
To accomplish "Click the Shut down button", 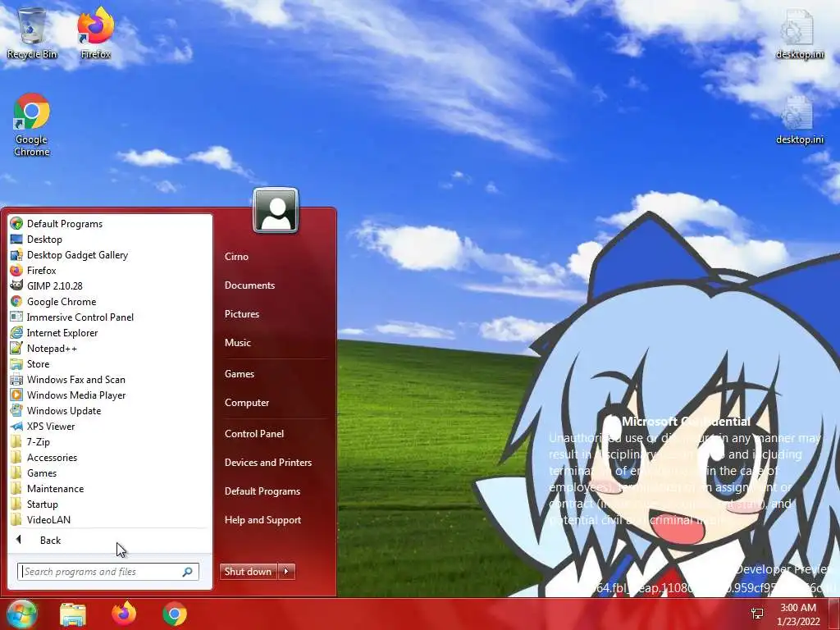I will tap(249, 571).
